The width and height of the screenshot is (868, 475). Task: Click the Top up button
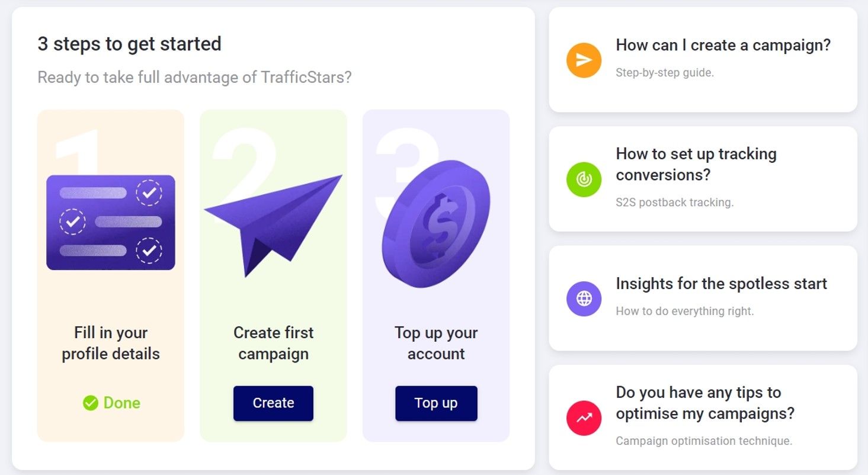(436, 403)
